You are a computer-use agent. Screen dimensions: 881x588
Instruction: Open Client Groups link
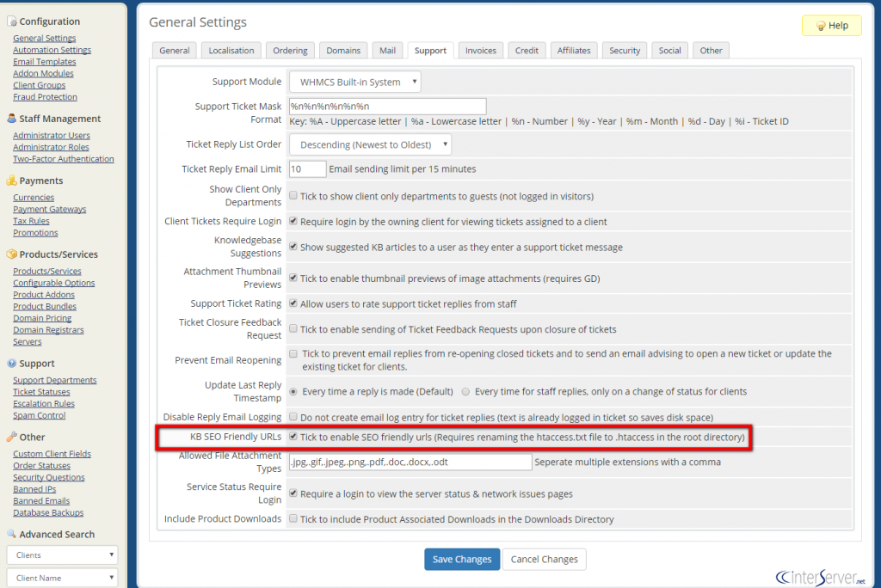(x=40, y=85)
